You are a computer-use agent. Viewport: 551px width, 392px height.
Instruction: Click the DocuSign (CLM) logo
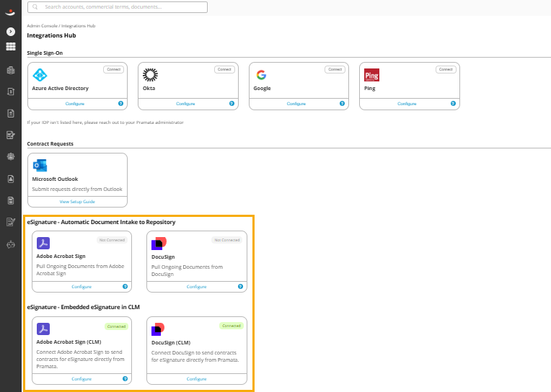158,329
